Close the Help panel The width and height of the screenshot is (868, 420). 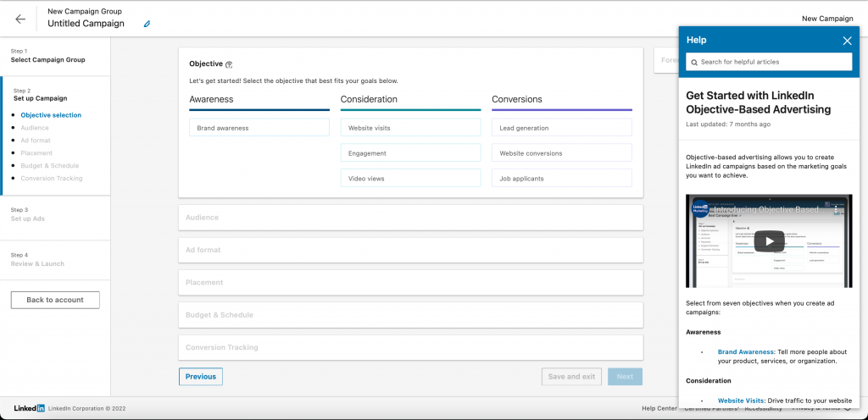[x=847, y=40]
